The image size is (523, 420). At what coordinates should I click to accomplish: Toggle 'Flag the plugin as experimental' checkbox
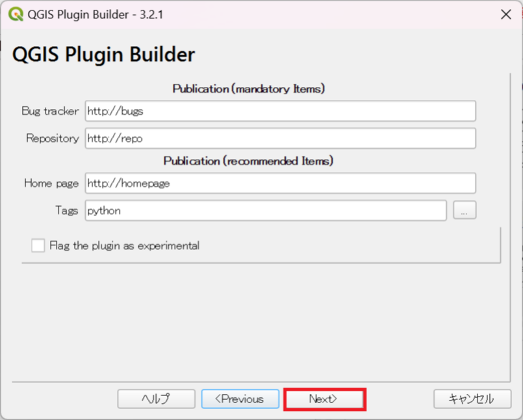click(38, 245)
